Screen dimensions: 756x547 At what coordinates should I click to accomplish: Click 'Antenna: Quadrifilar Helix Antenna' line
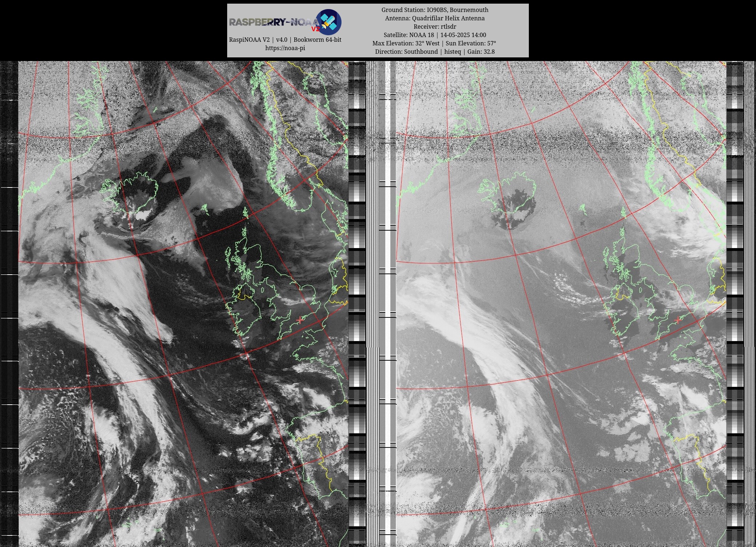tap(435, 18)
